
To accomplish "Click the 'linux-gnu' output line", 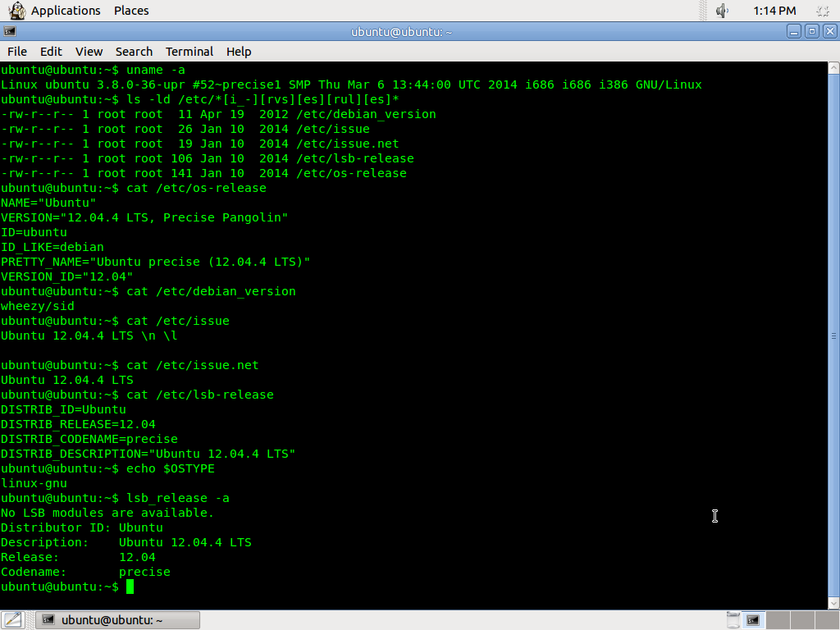I will pyautogui.click(x=34, y=484).
